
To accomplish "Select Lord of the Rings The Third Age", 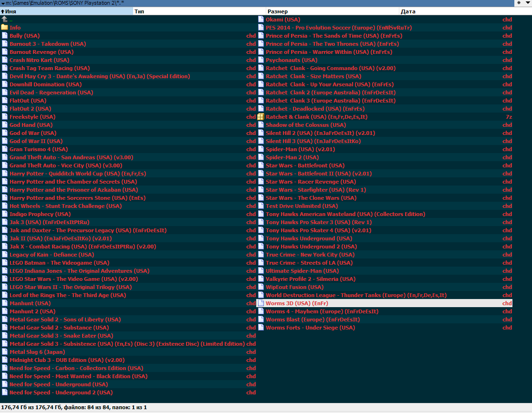I will pyautogui.click(x=68, y=295).
